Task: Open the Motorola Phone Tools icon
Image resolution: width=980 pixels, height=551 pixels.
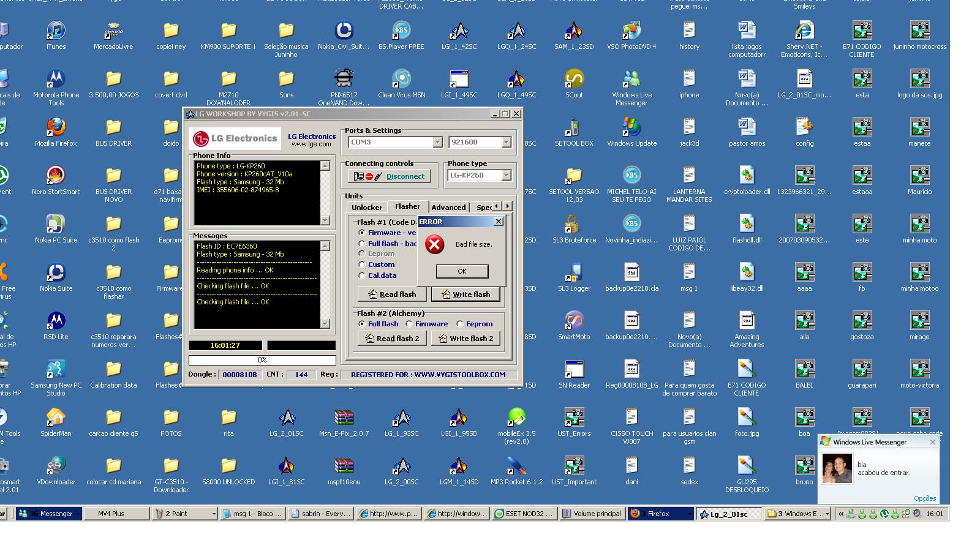Action: point(56,88)
